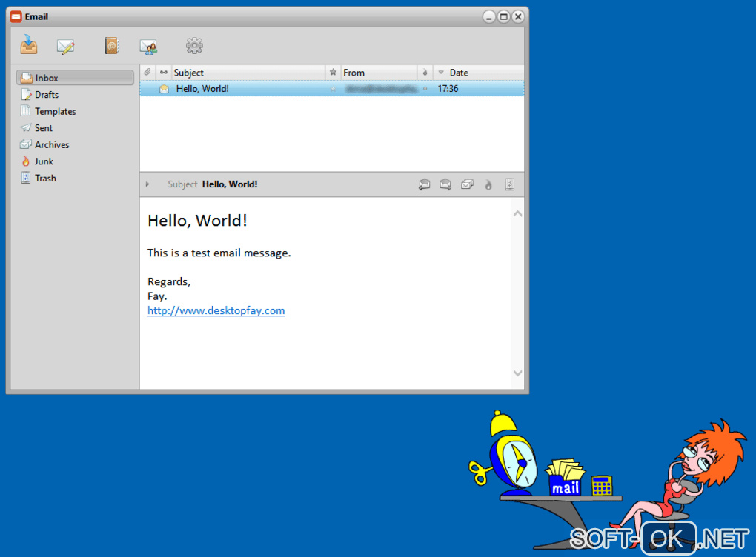This screenshot has height=557, width=756.
Task: Click the message body scroll up arrow
Action: click(518, 213)
